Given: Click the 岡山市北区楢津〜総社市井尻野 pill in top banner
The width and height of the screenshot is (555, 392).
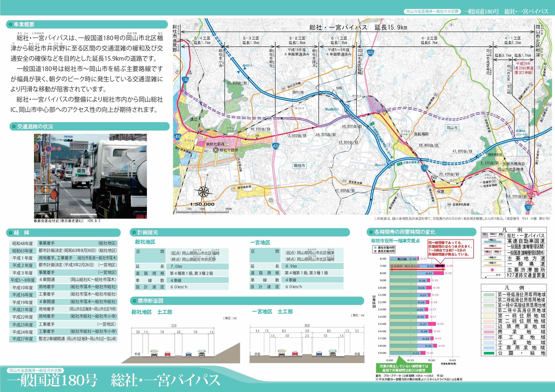Looking at the screenshot, I should (432, 11).
